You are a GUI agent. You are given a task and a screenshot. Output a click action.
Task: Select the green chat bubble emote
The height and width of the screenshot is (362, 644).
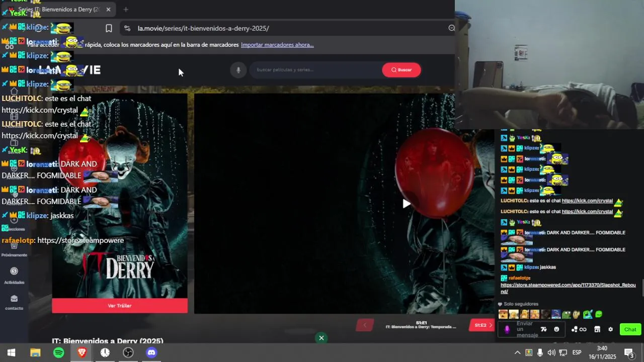[x=598, y=314]
